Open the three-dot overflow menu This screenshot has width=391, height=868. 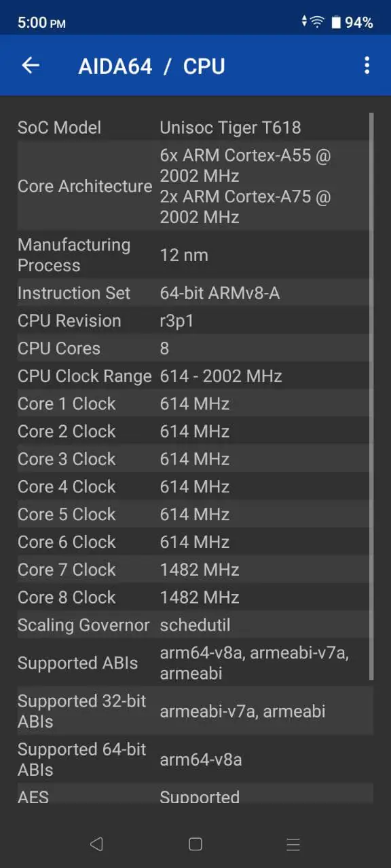coord(367,65)
